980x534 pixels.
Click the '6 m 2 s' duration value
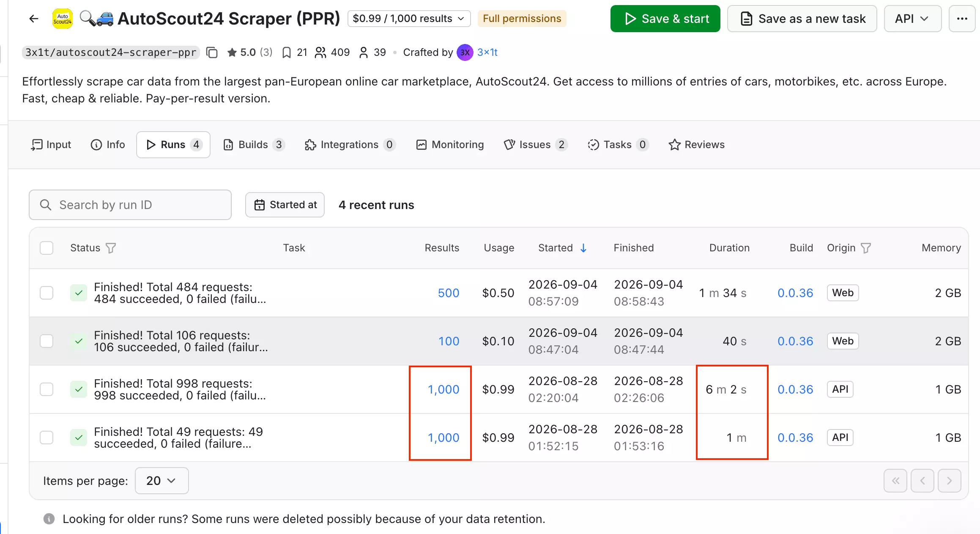(x=726, y=389)
